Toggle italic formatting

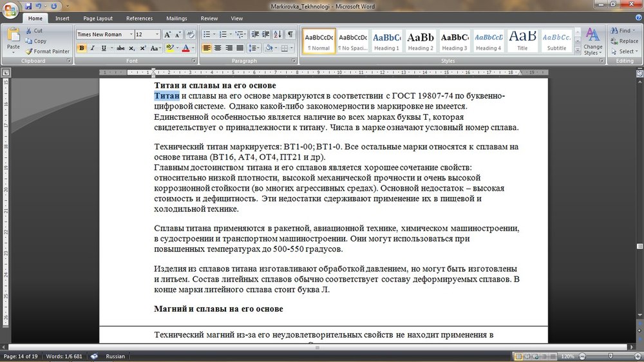(92, 48)
